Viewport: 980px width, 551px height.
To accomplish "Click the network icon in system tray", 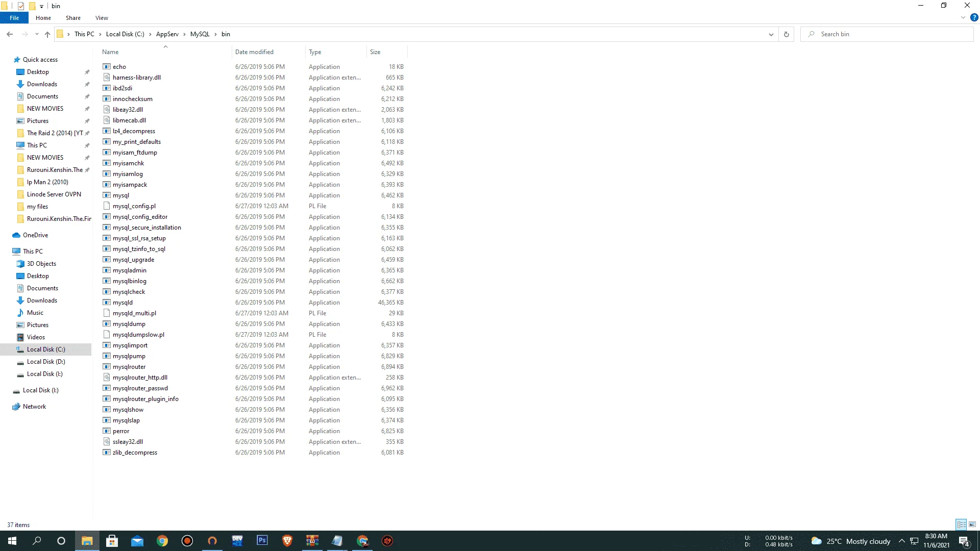I will pyautogui.click(x=914, y=541).
